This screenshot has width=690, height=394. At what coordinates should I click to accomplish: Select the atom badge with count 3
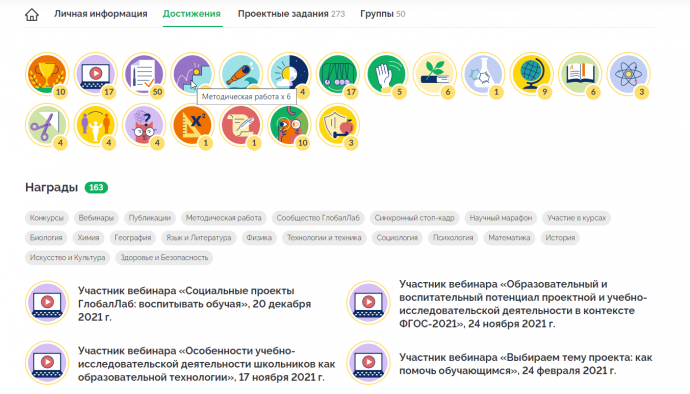pos(628,74)
